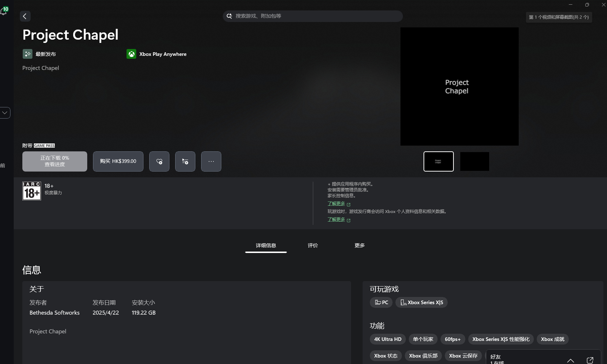Click the IARC 18+ rating badge
Screen dimensions: 607x364
32,191
